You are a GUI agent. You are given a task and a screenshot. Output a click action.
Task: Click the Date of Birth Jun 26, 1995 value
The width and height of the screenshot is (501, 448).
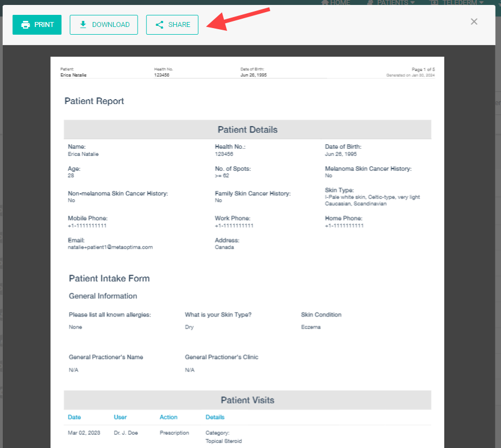point(340,154)
